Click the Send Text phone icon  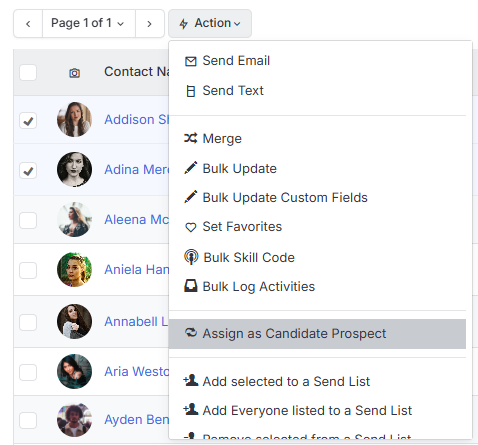point(191,91)
